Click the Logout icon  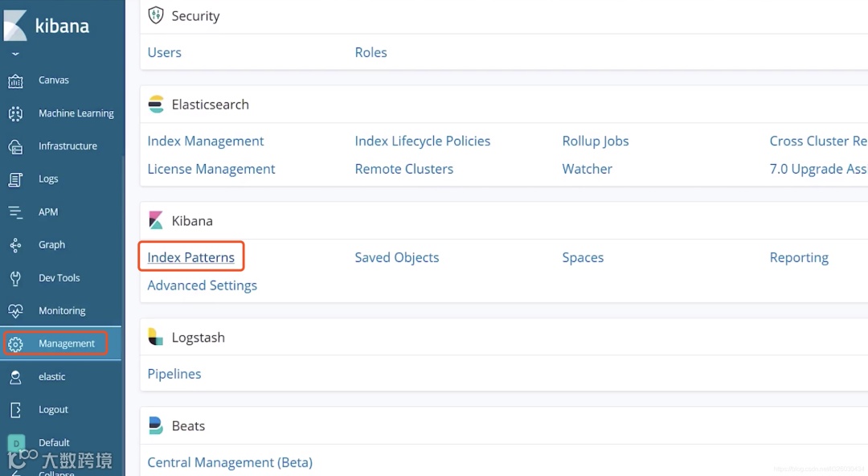coord(15,410)
